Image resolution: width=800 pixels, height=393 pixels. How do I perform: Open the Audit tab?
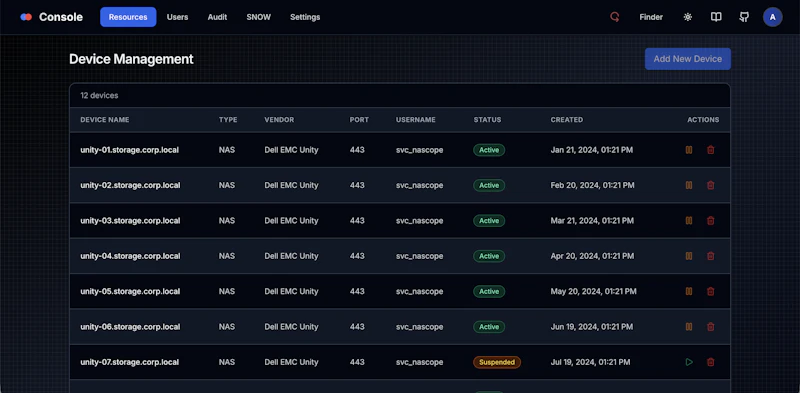coord(217,17)
